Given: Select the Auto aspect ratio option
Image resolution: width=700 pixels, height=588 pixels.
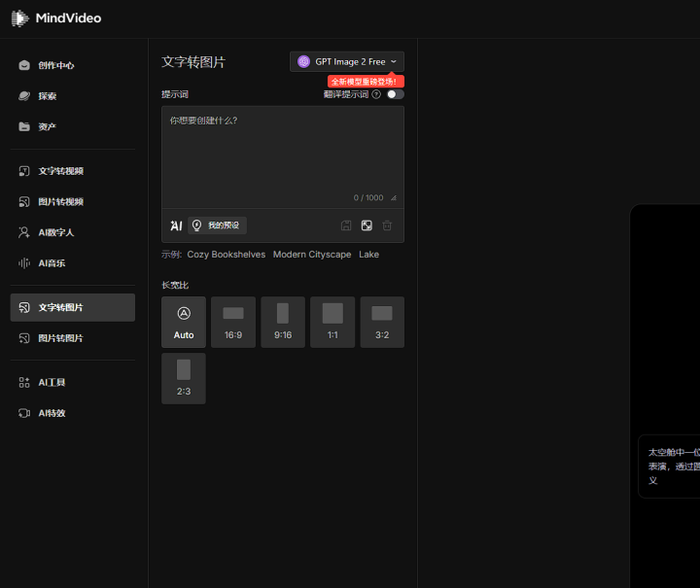Looking at the screenshot, I should click(x=184, y=322).
